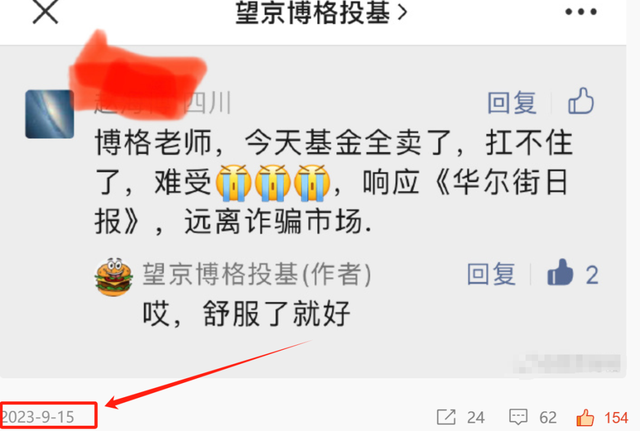Reply to the 四川 user's comment
Image resolution: width=640 pixels, height=431 pixels.
(512, 102)
